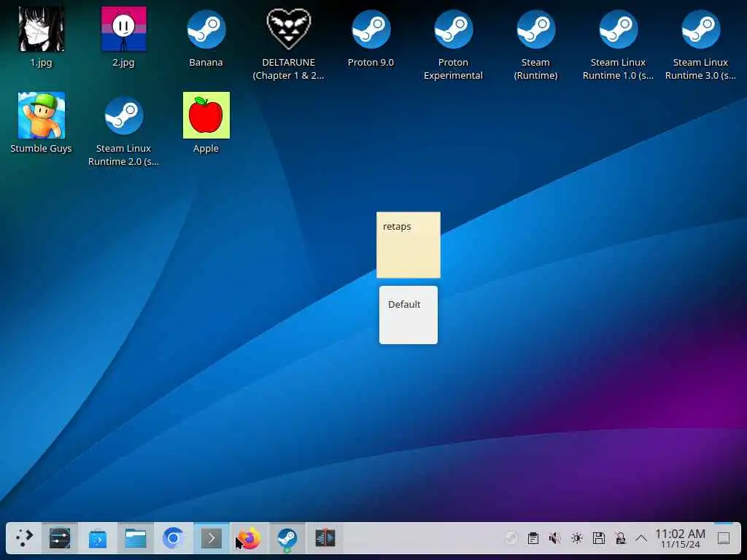747x560 pixels.
Task: Click the Steam system tray icon
Action: click(x=511, y=538)
